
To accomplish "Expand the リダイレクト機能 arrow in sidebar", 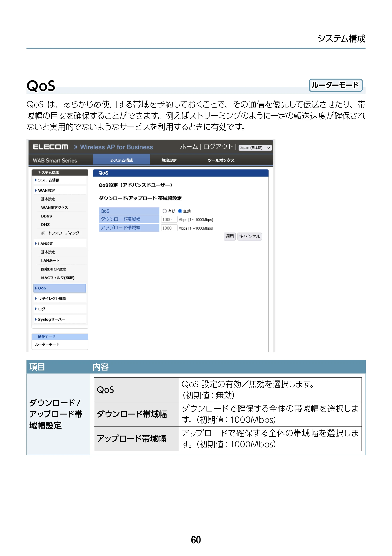I will (x=36, y=298).
